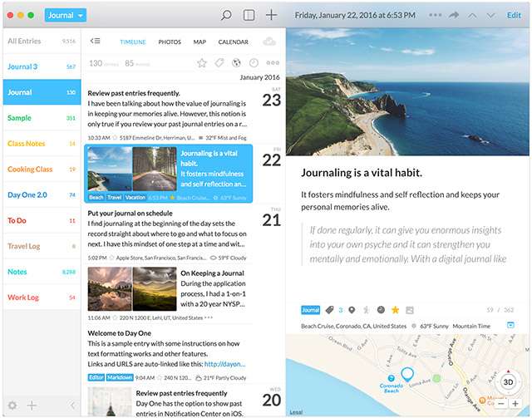Click the photo icon in entry metadata bar
The height and width of the screenshot is (418, 532).
(x=410, y=310)
